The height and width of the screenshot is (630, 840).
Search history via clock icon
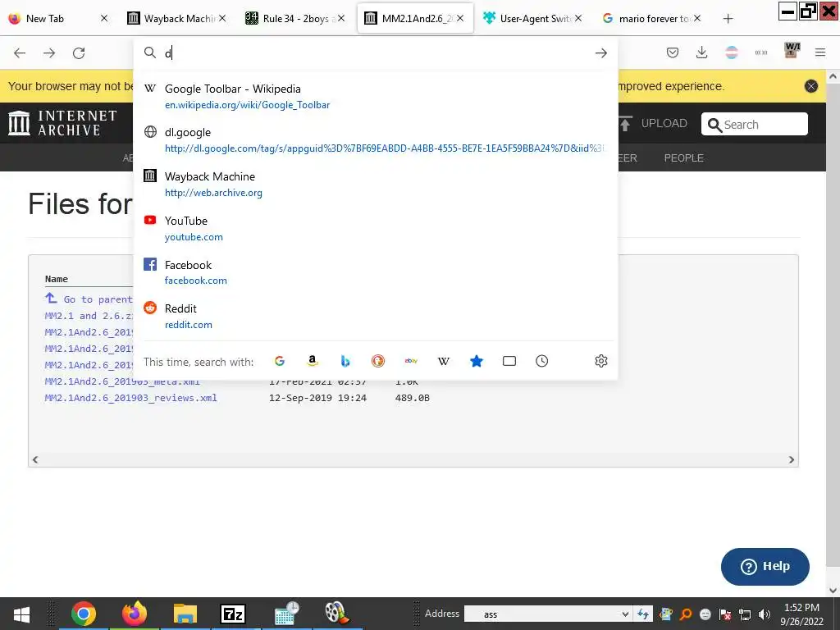tap(542, 361)
